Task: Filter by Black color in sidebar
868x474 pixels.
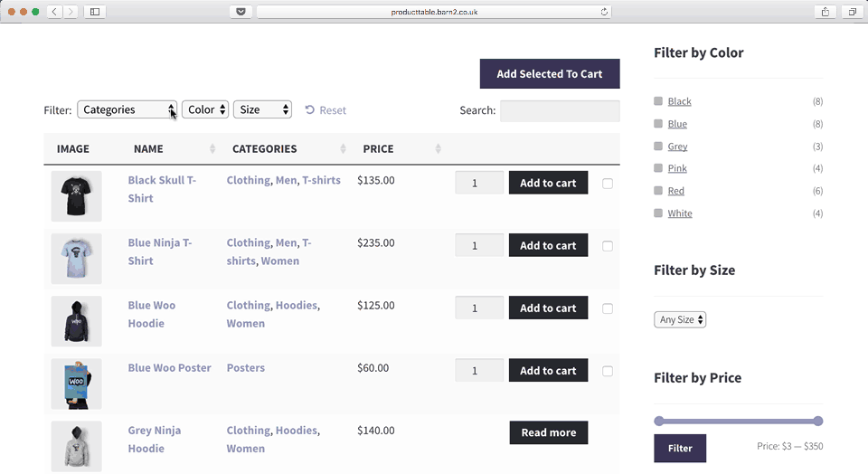Action: click(x=679, y=101)
